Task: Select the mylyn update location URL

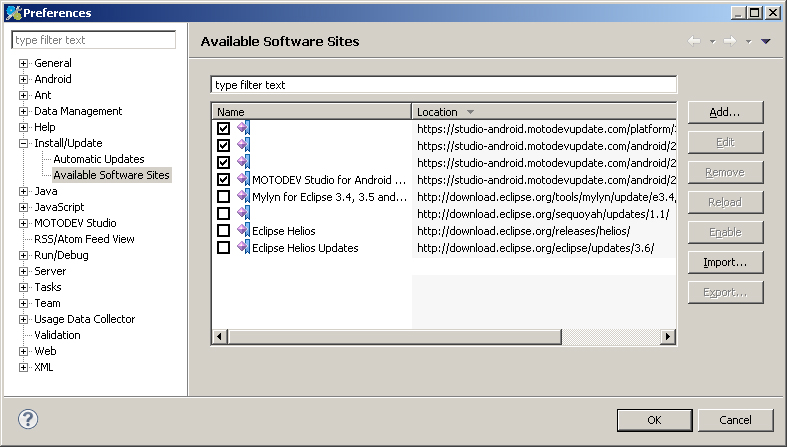Action: [546, 197]
